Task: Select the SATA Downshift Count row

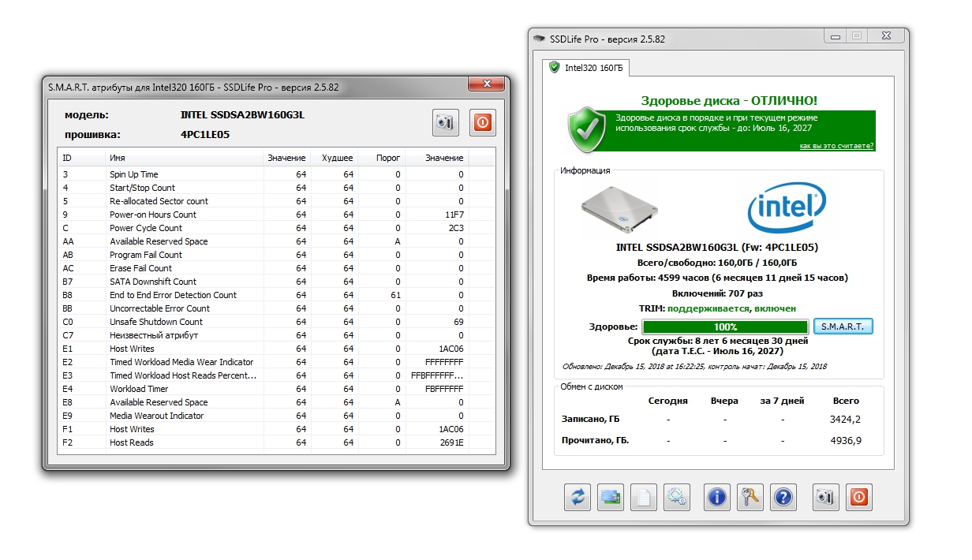Action: 277,282
